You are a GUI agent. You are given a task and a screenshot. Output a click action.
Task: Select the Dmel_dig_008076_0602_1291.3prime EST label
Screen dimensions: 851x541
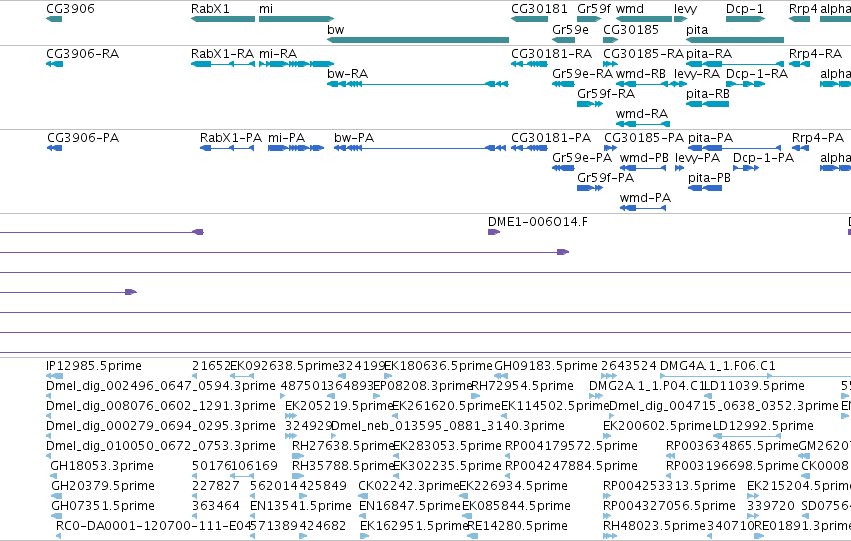click(161, 406)
